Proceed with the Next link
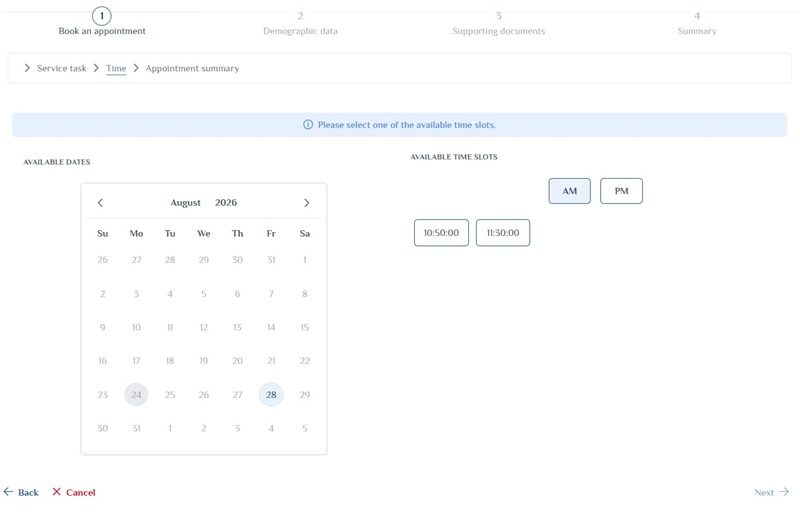The image size is (800, 515). (x=771, y=492)
